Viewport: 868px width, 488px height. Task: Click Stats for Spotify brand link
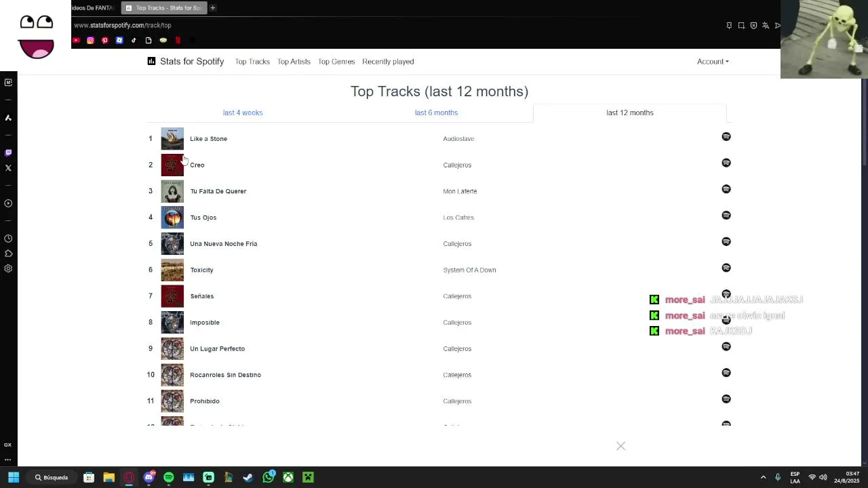point(192,61)
